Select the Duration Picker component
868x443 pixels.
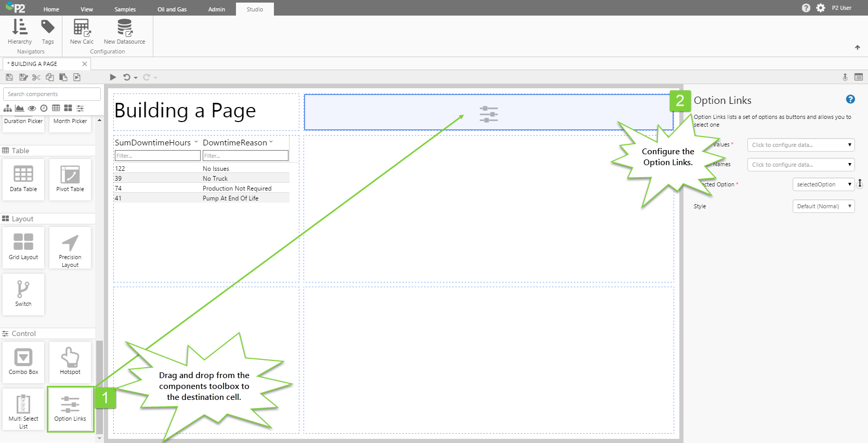point(23,124)
